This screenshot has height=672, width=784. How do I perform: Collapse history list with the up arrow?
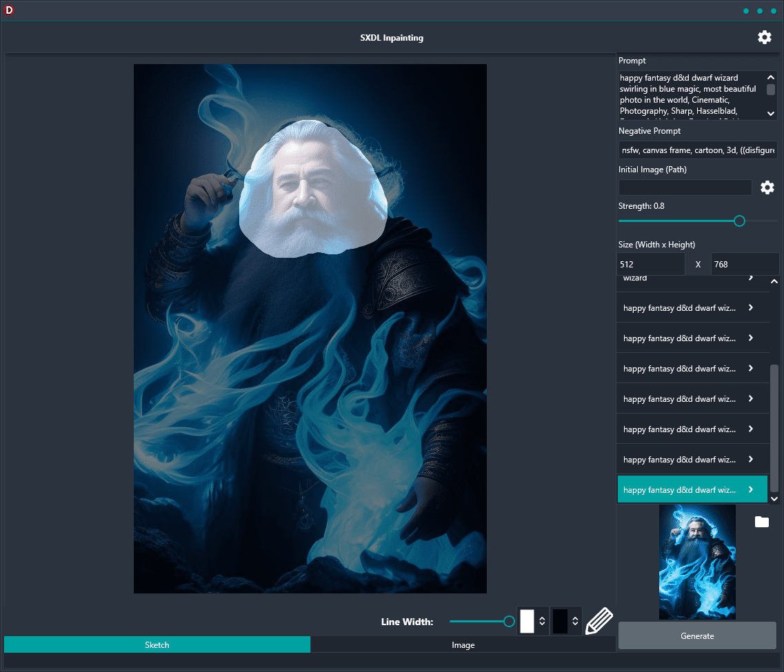point(774,282)
